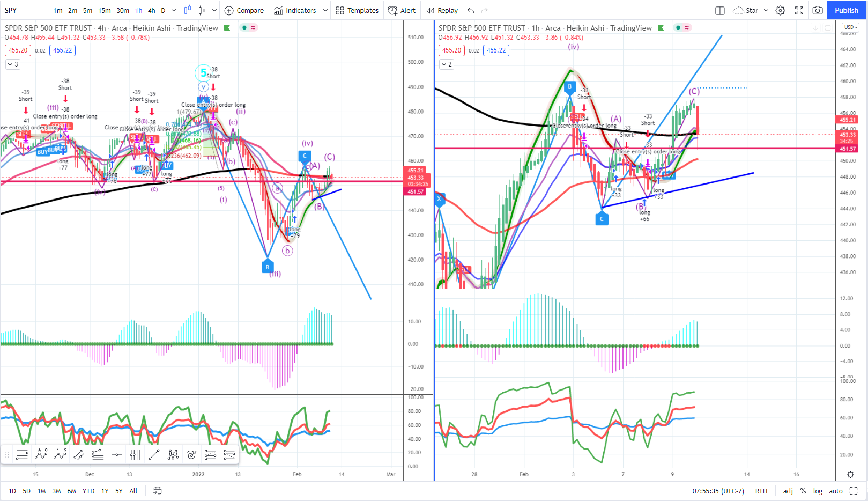Start bar Replay mode
The height and width of the screenshot is (501, 868).
click(442, 10)
